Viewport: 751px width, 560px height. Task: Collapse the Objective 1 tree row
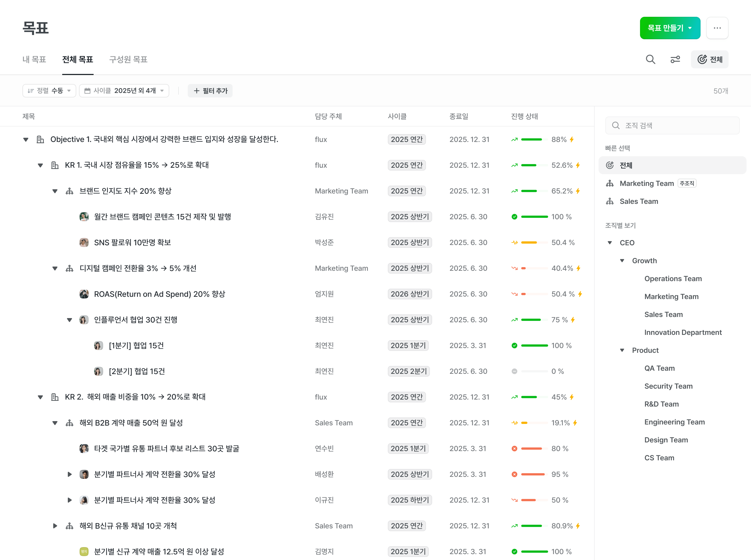tap(26, 139)
